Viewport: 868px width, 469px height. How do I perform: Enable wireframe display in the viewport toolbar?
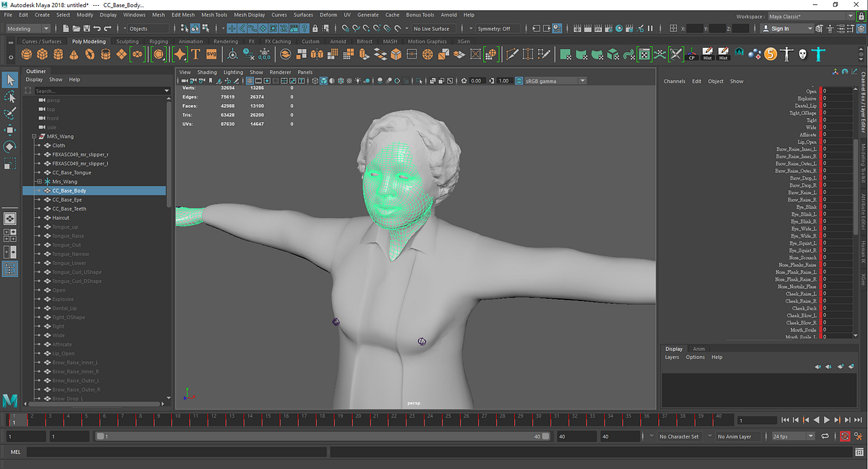[x=314, y=80]
